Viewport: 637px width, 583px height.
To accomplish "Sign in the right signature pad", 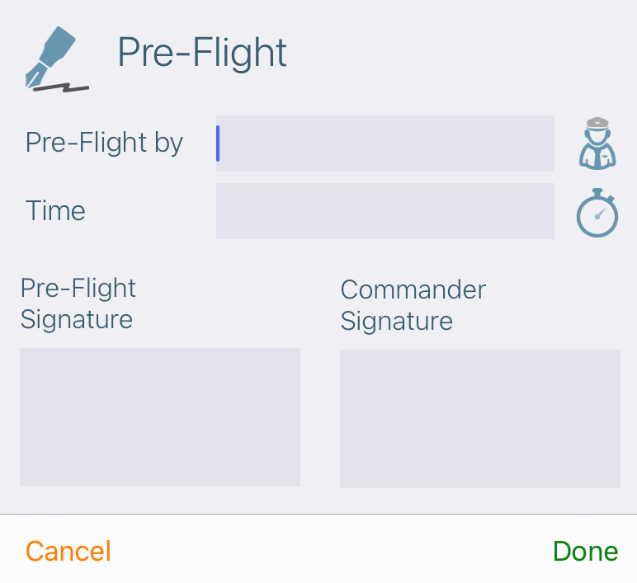I will (480, 418).
